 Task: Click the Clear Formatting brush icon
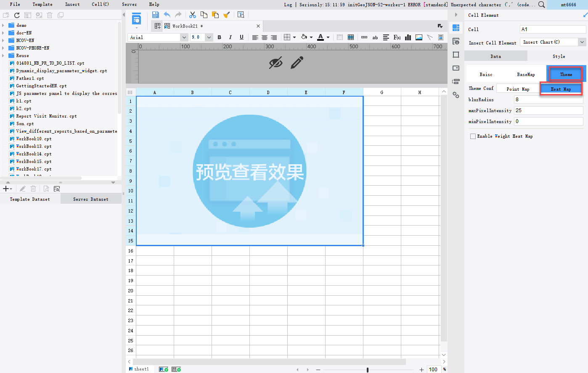pos(226,14)
